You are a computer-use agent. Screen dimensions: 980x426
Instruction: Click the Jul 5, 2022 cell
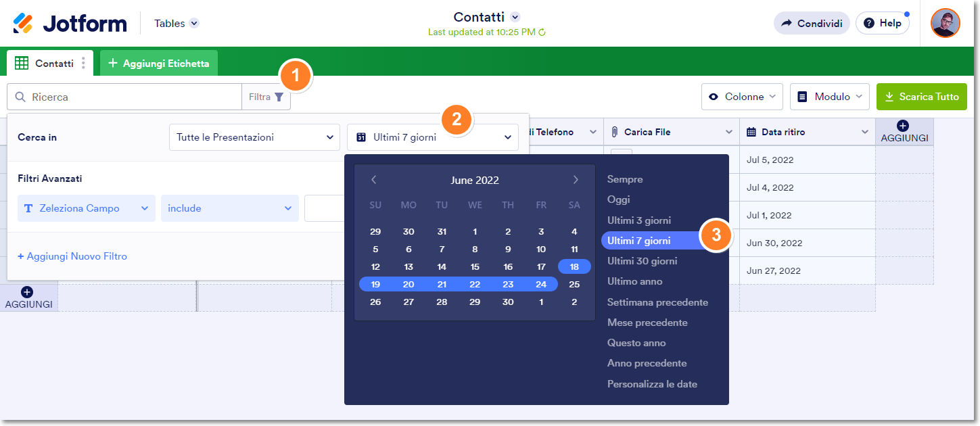coord(807,160)
